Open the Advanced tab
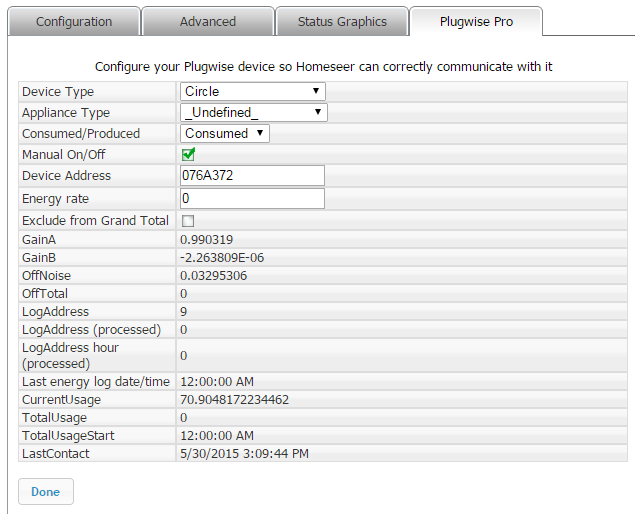The height and width of the screenshot is (514, 635). tap(208, 21)
